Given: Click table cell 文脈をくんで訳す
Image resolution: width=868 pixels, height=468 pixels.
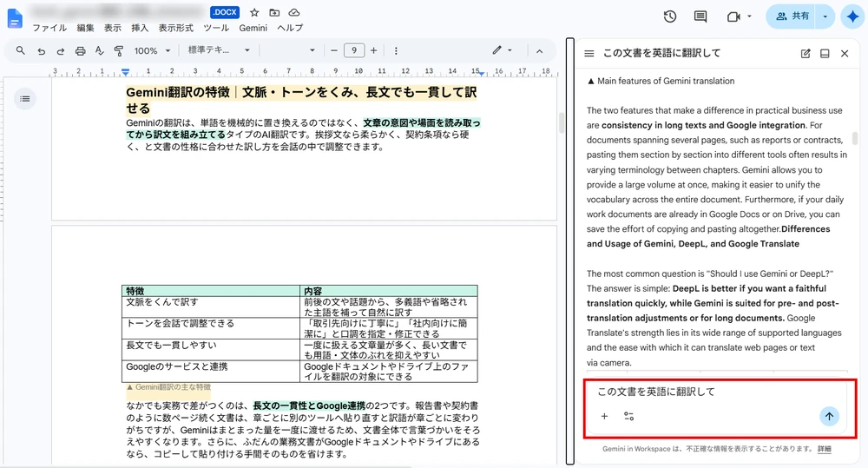Looking at the screenshot, I should [211, 307].
